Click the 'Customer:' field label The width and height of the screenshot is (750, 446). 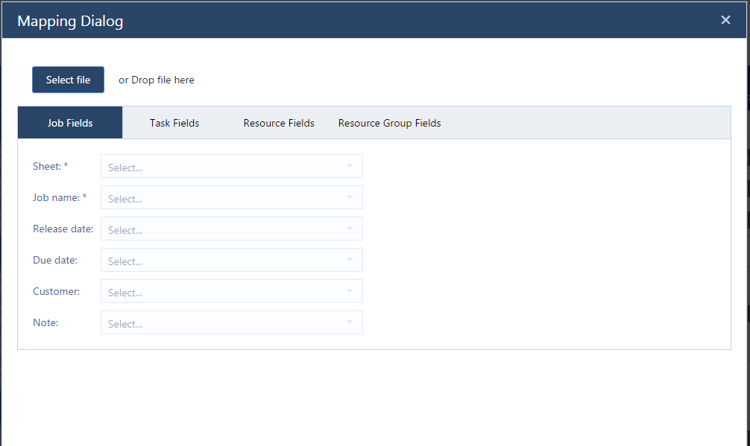[x=56, y=291]
